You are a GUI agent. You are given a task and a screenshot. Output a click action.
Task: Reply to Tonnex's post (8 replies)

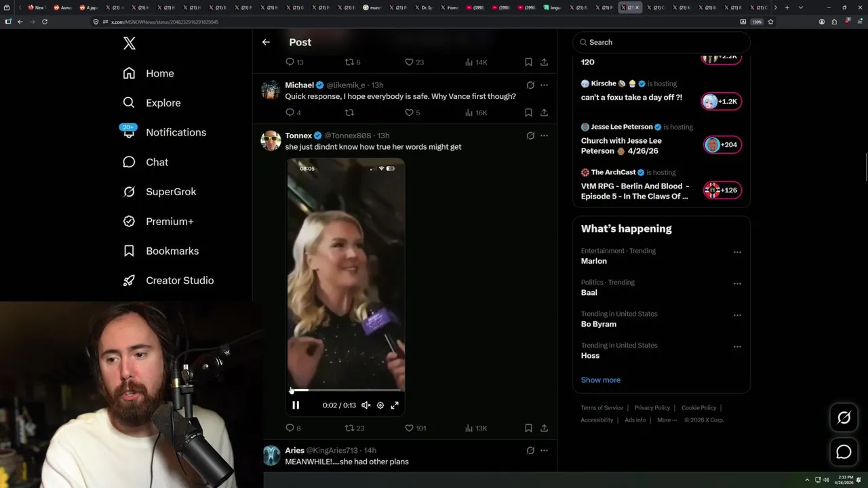pos(293,428)
